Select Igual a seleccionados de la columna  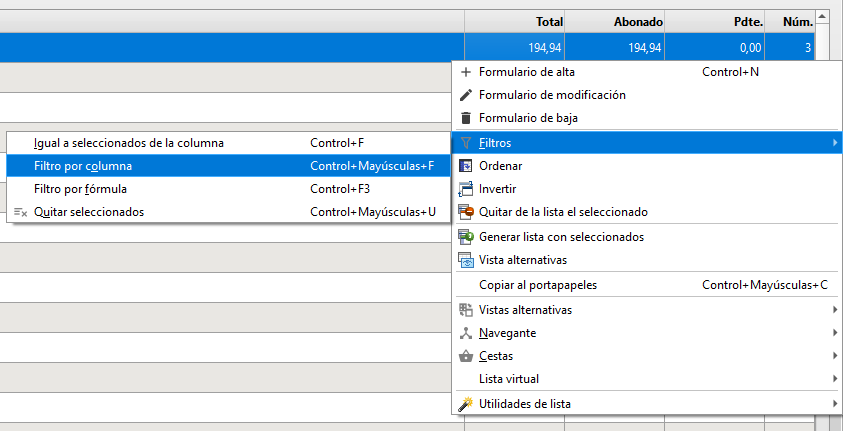tap(128, 143)
